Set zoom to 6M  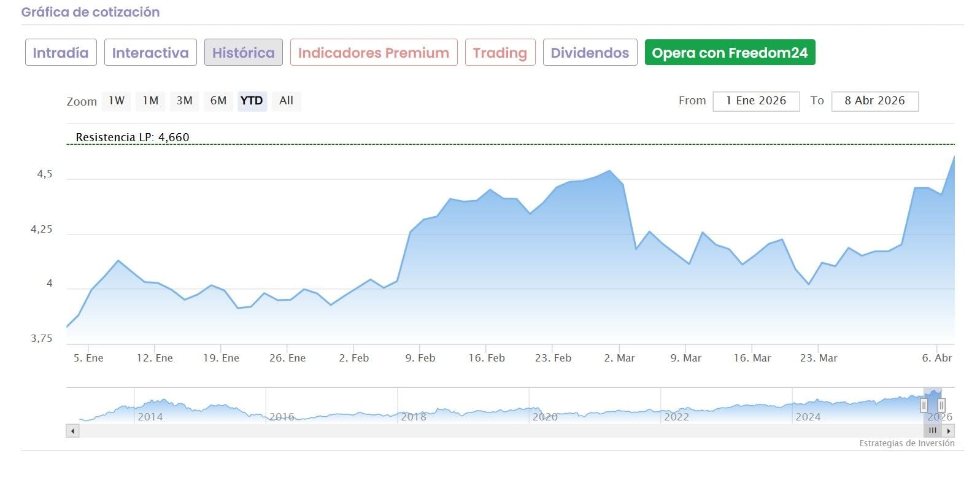click(218, 101)
